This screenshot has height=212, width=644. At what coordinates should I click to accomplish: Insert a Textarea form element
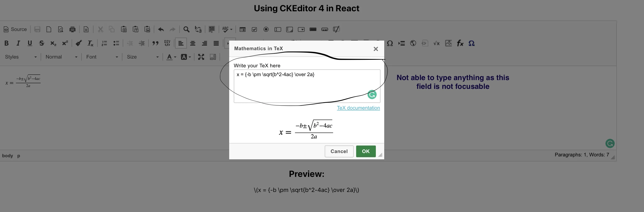(x=290, y=29)
